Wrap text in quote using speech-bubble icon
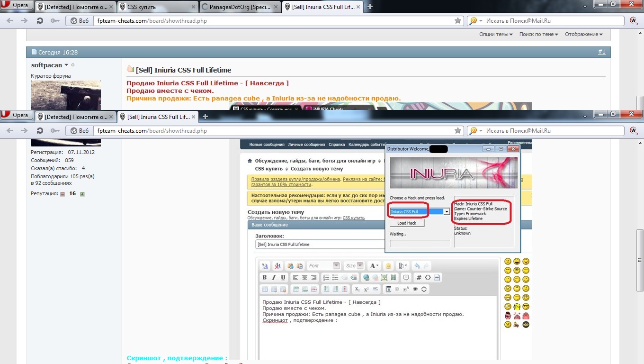This screenshot has width=644, height=364. (x=405, y=277)
